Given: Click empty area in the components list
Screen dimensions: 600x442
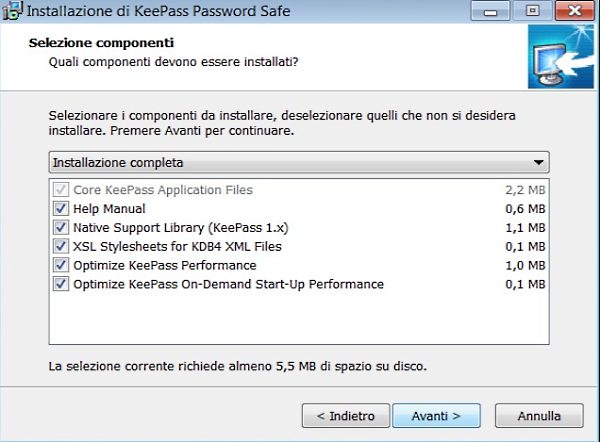Looking at the screenshot, I should point(300,320).
